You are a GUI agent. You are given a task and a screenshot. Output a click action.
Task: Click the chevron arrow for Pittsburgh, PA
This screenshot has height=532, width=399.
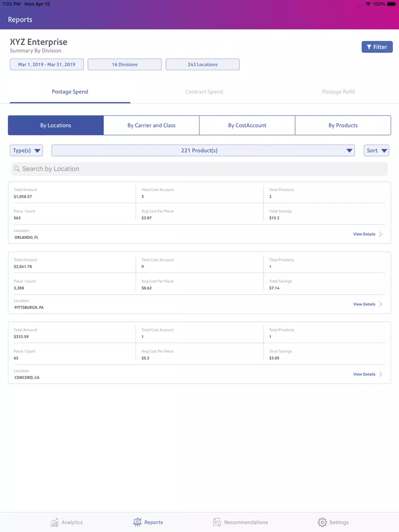click(380, 304)
